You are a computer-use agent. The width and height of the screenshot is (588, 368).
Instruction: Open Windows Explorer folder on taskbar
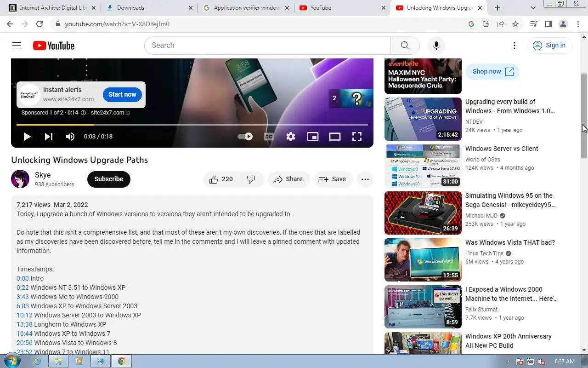click(58, 361)
